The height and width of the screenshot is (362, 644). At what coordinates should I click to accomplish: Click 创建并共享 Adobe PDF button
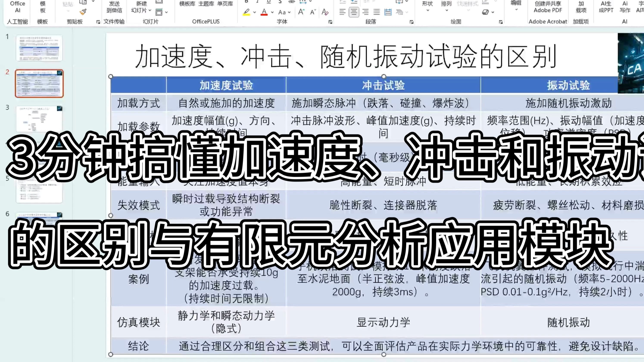pyautogui.click(x=548, y=7)
